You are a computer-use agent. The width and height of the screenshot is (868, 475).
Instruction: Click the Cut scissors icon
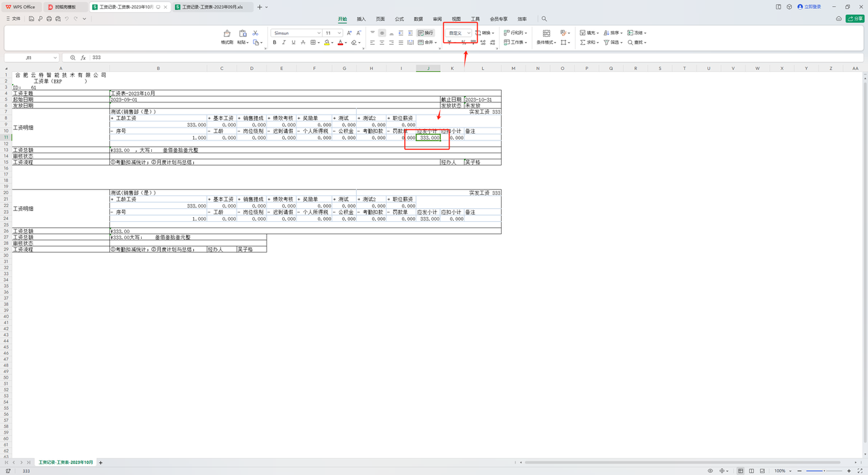[x=255, y=33]
